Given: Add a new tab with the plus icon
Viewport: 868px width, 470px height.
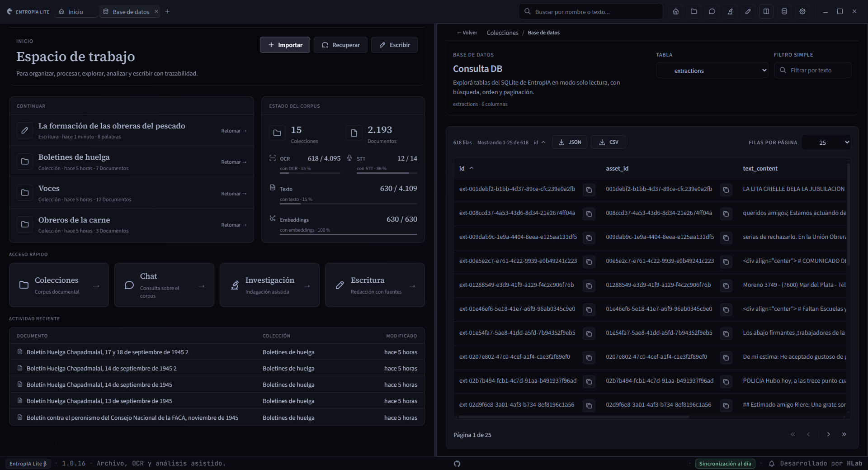Looking at the screenshot, I should (x=167, y=12).
